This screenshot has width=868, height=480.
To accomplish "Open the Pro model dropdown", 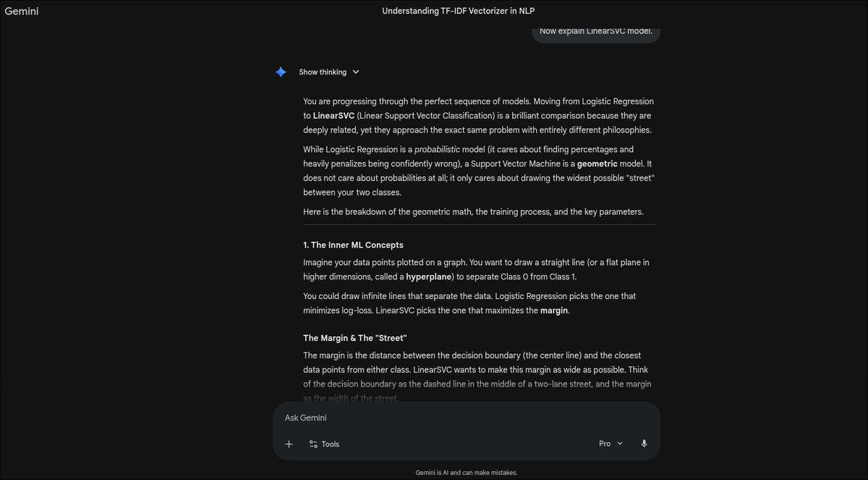I will 610,444.
